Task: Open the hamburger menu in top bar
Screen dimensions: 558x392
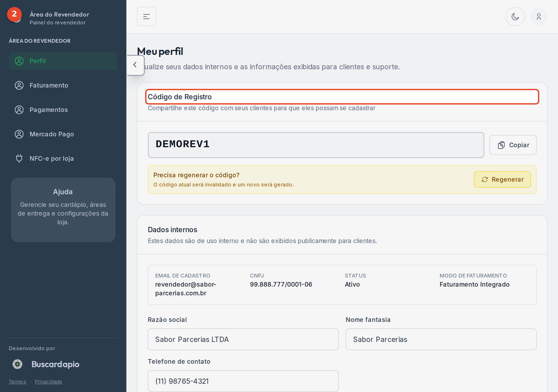Action: [x=146, y=17]
